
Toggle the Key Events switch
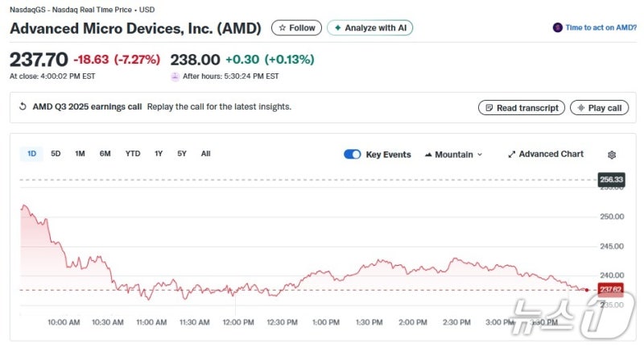tap(352, 155)
